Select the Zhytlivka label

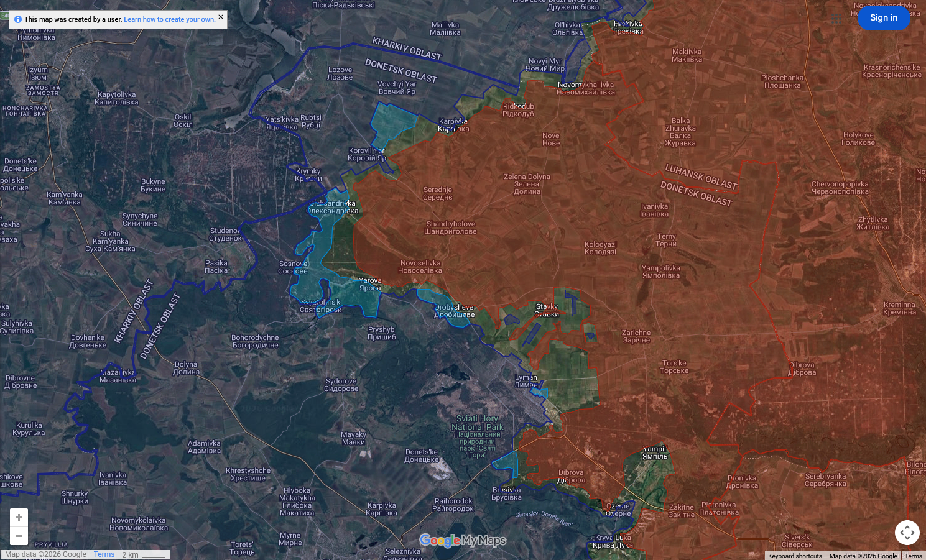pos(873,223)
